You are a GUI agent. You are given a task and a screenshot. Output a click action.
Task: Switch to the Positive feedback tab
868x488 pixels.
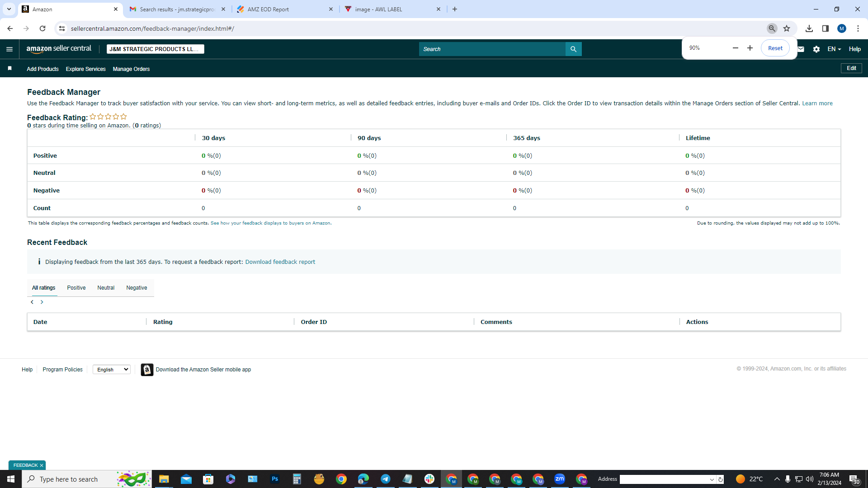(76, 288)
